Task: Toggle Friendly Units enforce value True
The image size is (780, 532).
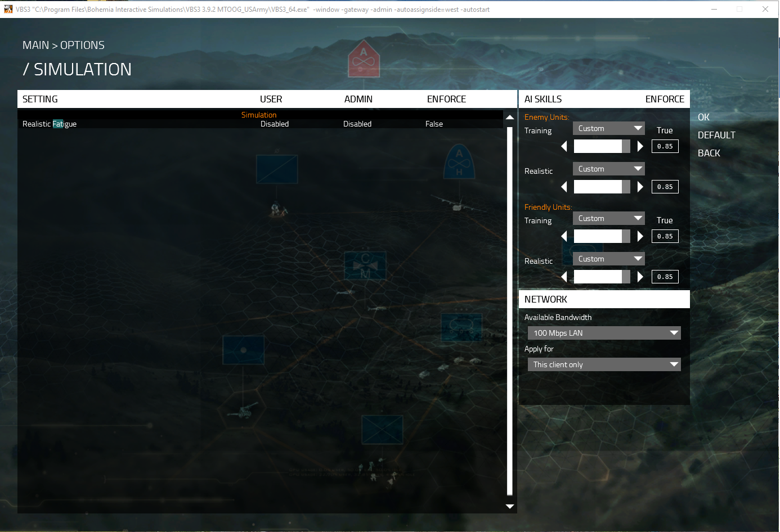Action: tap(665, 220)
